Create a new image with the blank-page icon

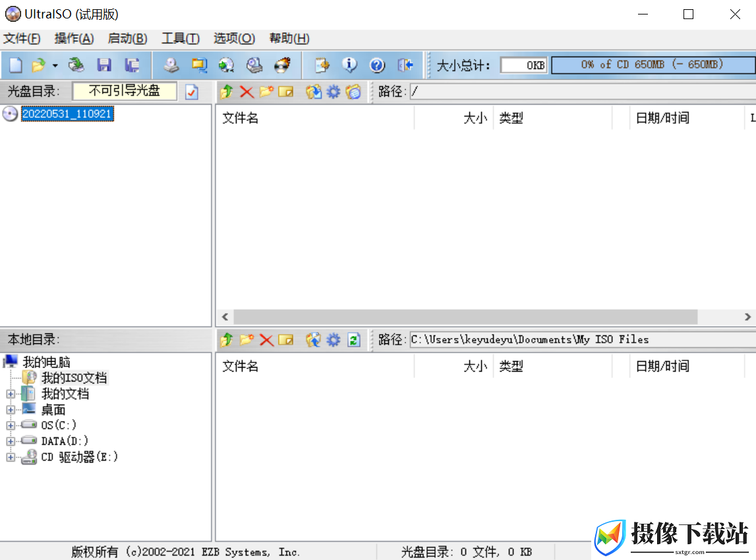point(15,65)
